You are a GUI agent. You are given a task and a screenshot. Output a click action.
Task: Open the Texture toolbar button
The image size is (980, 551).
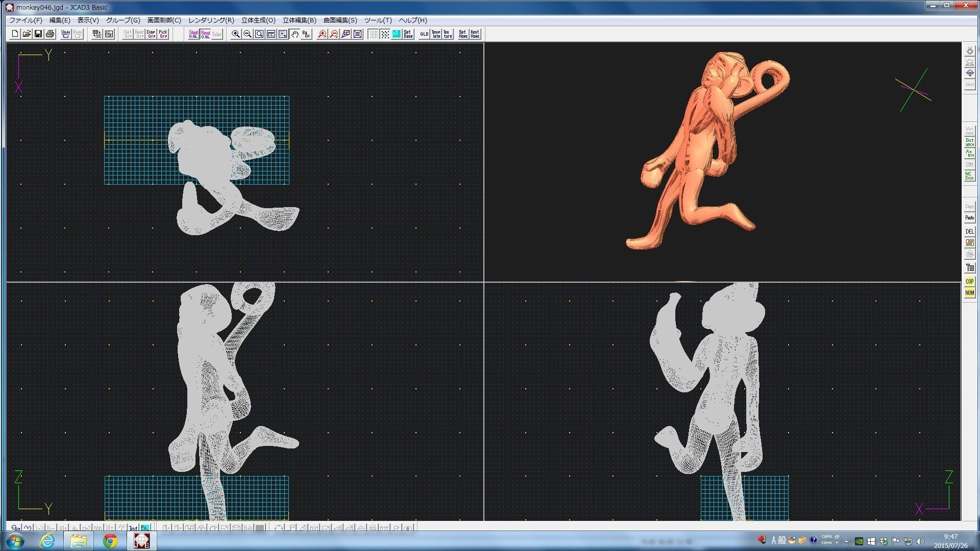tap(448, 34)
